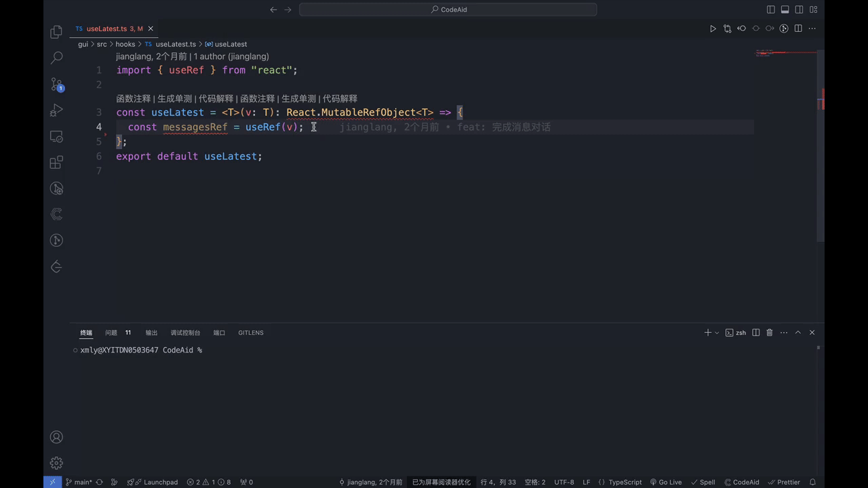
Task: Open changes compare icon in editor toolbar
Action: 727,28
